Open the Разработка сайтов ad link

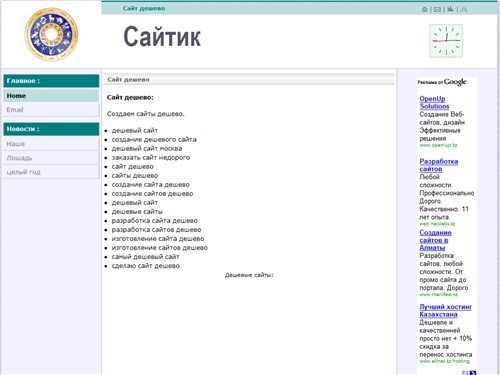[439, 165]
